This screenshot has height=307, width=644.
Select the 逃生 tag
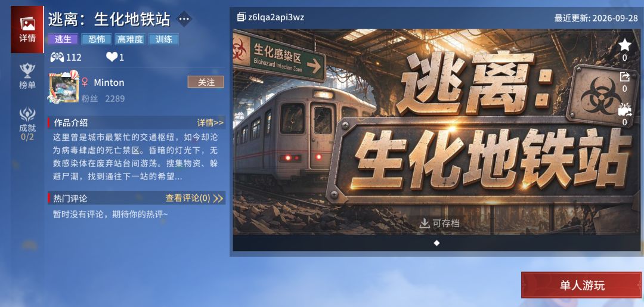[63, 39]
